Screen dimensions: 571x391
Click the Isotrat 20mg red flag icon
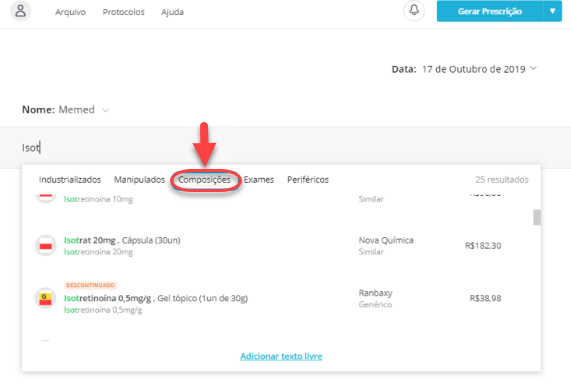click(x=46, y=246)
